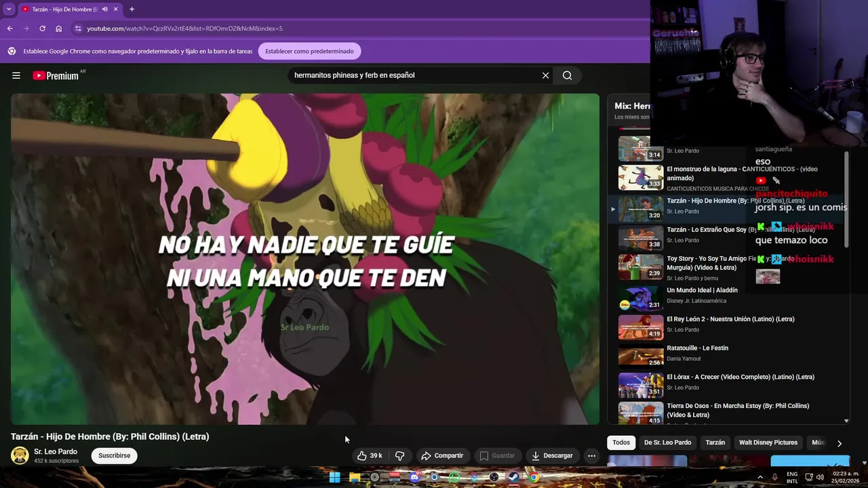Open the three-dot more actions menu
The height and width of the screenshot is (488, 868).
click(591, 455)
